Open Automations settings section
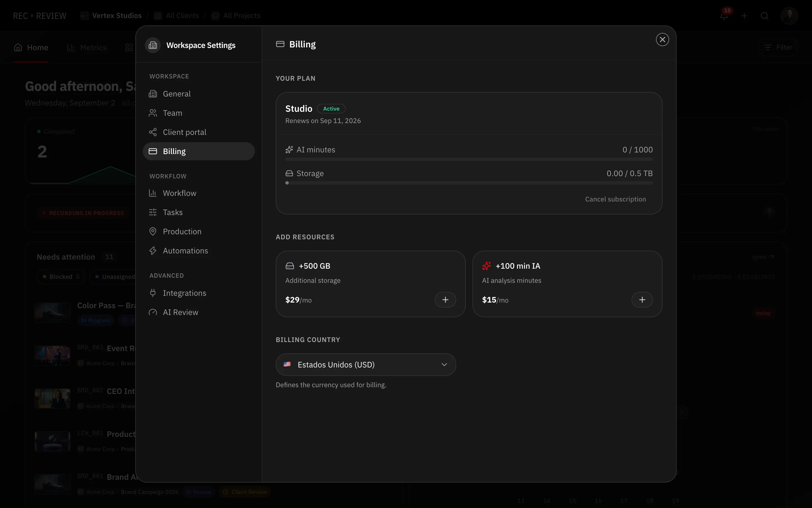The height and width of the screenshot is (508, 812). 199,251
